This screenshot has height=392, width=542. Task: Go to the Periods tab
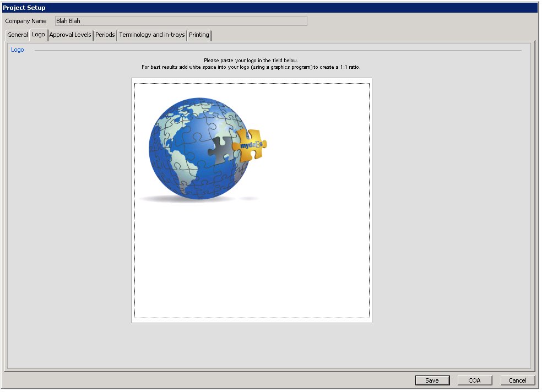pos(105,35)
